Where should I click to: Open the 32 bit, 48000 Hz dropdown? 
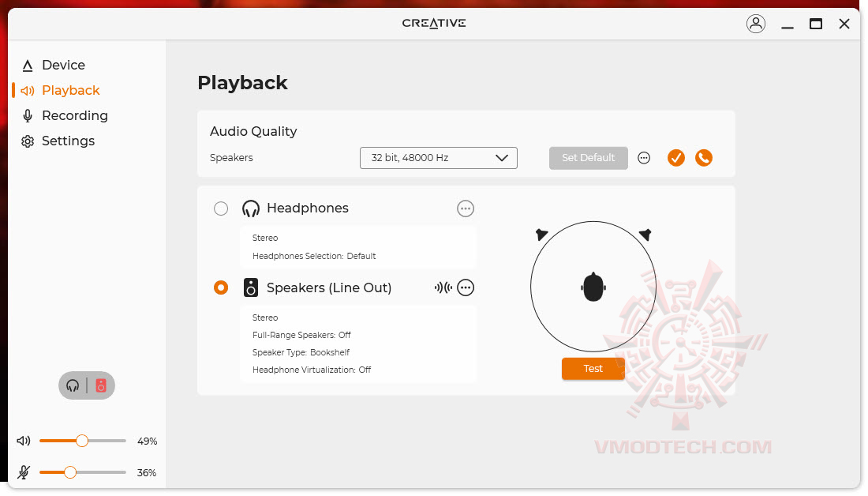tap(438, 158)
